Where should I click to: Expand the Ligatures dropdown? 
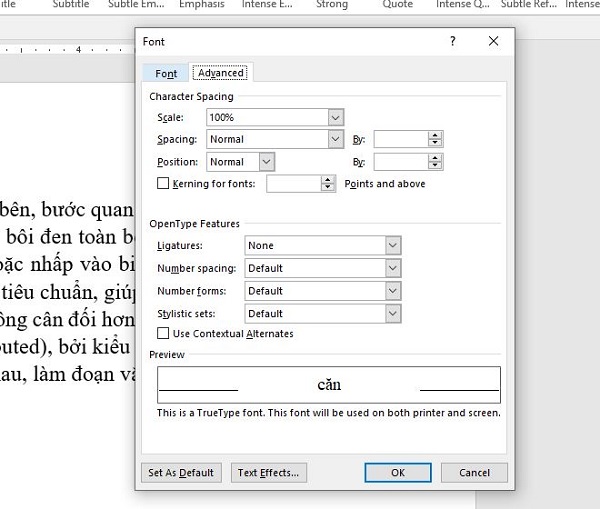[393, 245]
